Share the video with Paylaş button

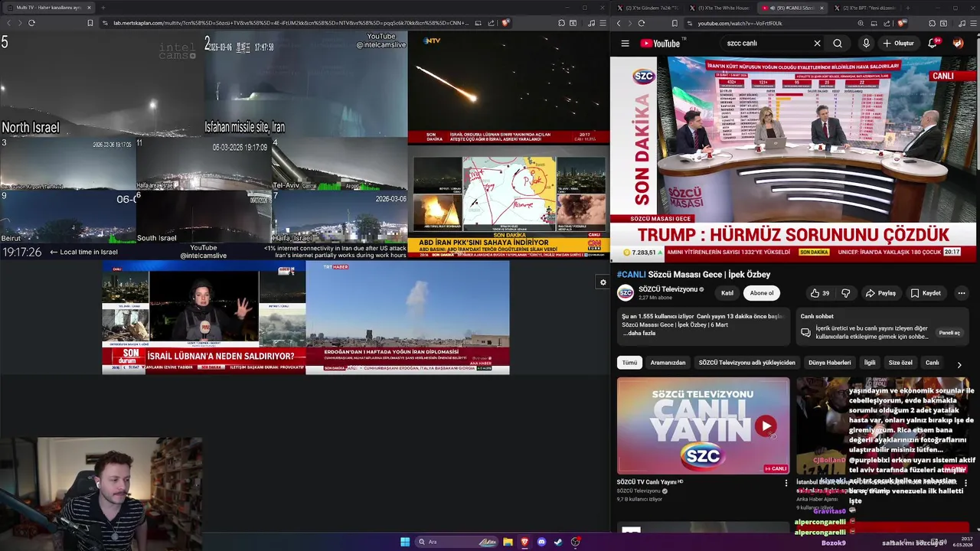pyautogui.click(x=880, y=293)
